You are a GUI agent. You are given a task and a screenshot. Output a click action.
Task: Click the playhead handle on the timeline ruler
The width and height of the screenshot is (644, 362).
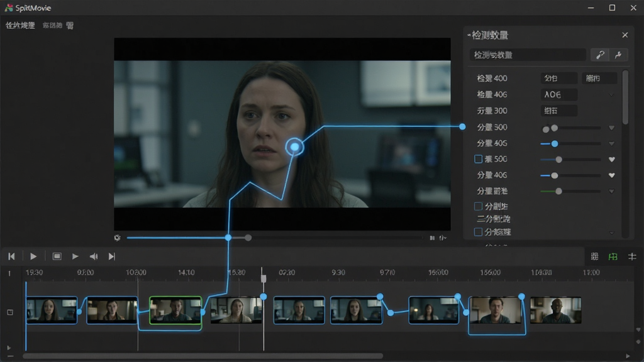pos(264,278)
